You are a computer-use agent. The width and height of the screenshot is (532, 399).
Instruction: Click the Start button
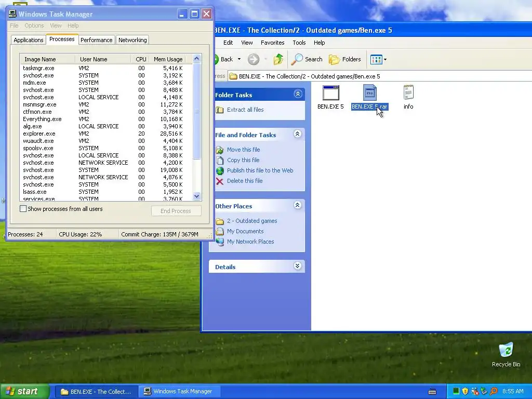pyautogui.click(x=25, y=391)
